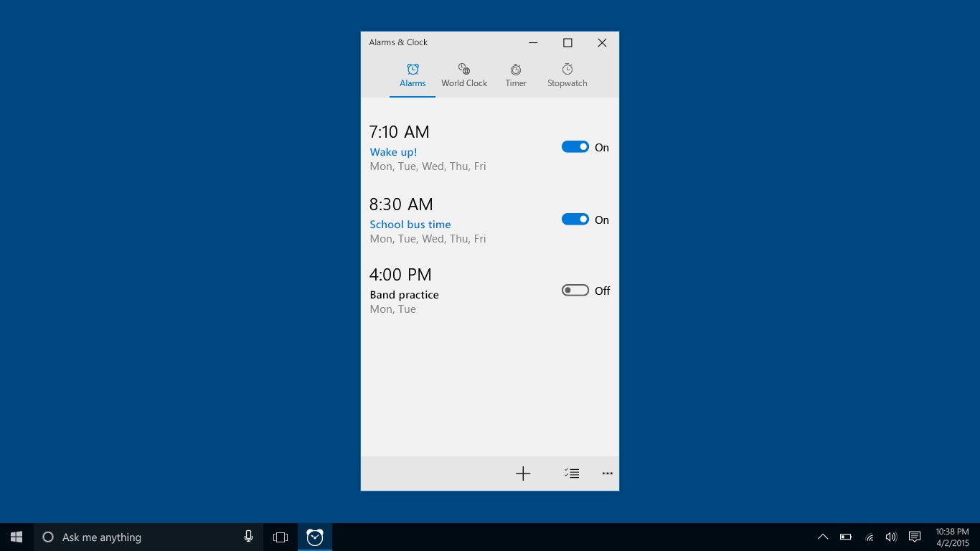Open the volume icon in the system tray
Screen dimensions: 980x551
click(x=891, y=536)
